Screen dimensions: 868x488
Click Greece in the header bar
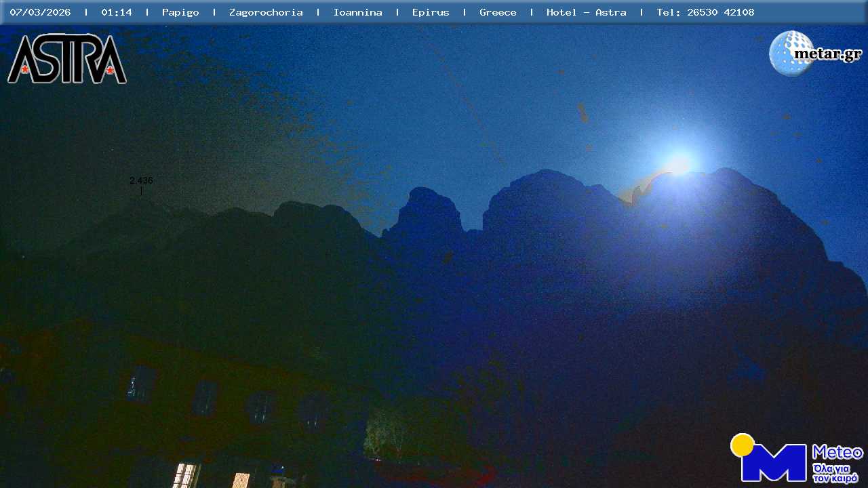pos(498,12)
